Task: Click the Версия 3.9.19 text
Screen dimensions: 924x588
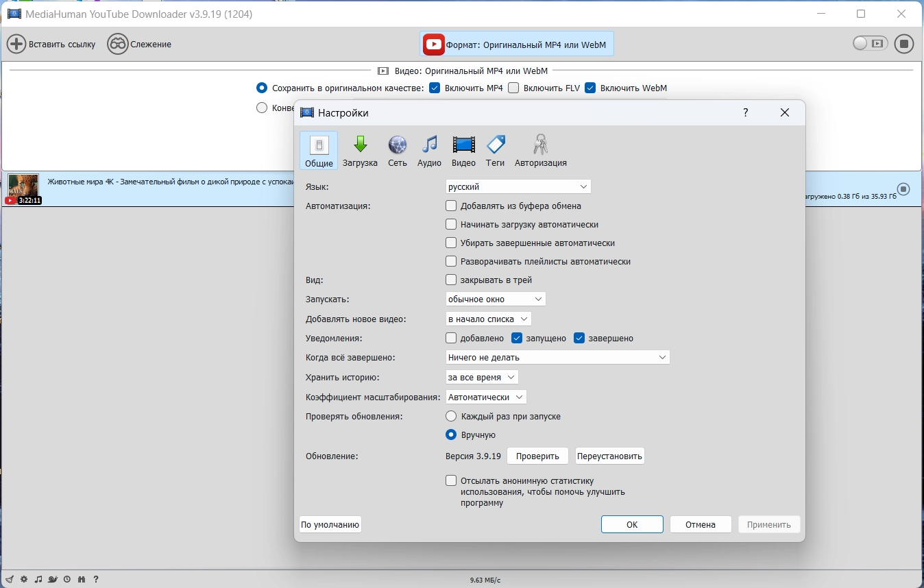Action: pyautogui.click(x=473, y=456)
